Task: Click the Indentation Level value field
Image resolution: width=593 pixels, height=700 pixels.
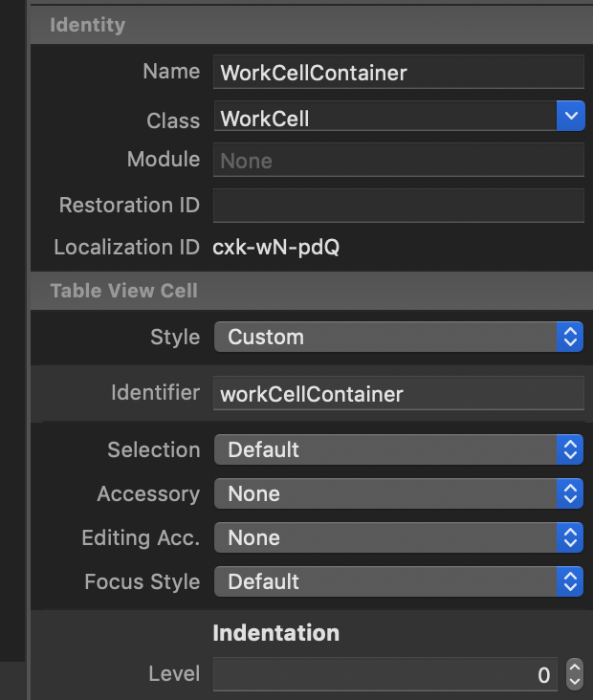Action: pyautogui.click(x=384, y=675)
